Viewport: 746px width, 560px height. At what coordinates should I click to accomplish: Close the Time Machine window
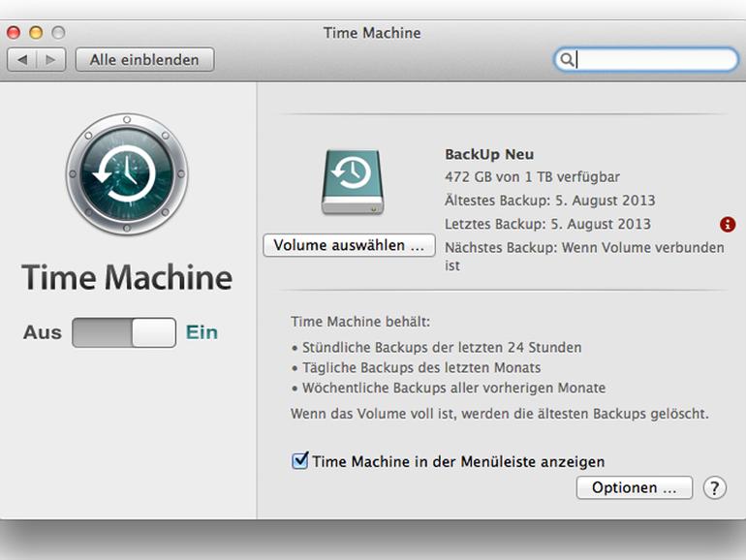pos(14,32)
